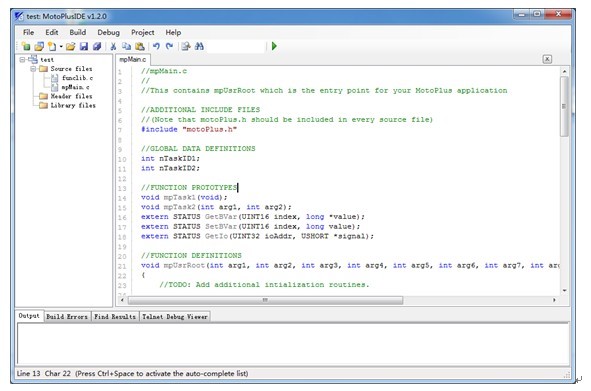The height and width of the screenshot is (391, 591).
Task: Click the void mpTask1(void); line
Action: tap(184, 197)
